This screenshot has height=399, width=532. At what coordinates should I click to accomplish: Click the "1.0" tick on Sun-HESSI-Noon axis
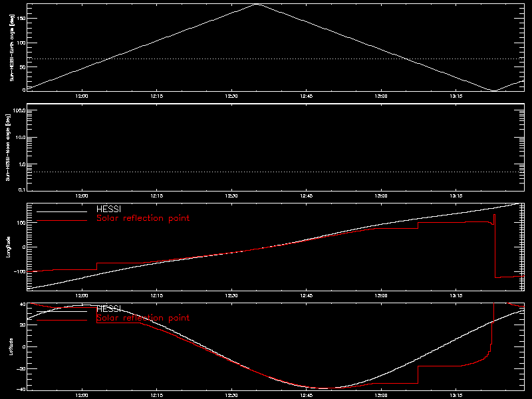coord(22,164)
